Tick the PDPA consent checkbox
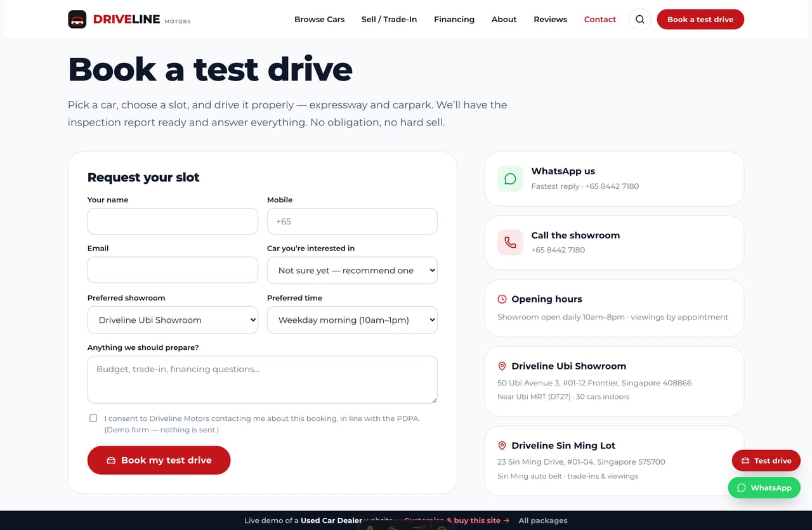This screenshot has height=530, width=812. [x=93, y=418]
